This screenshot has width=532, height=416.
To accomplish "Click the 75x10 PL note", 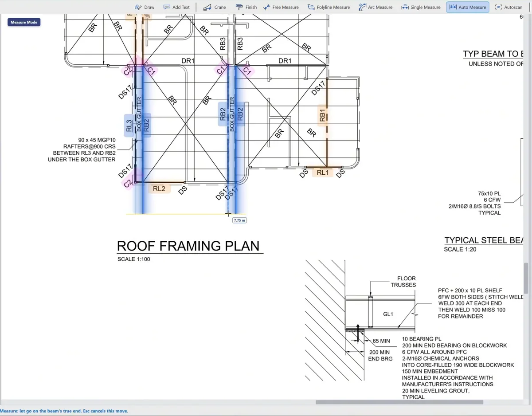I will click(x=489, y=193).
